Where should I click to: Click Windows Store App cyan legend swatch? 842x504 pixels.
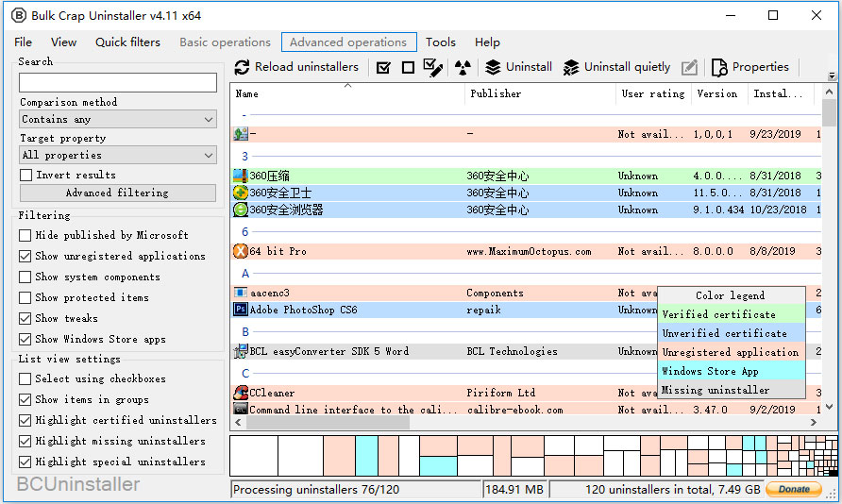point(731,371)
